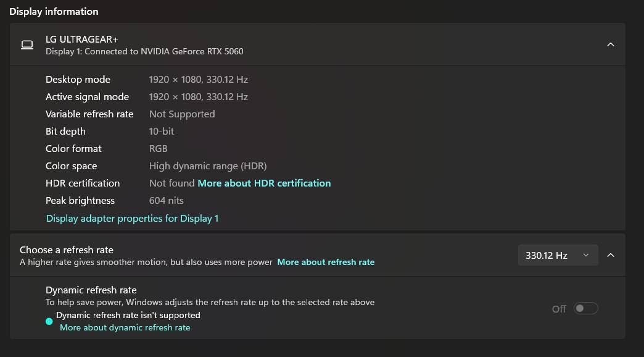Click the 10-bit Bit depth value
The image size is (644, 357).
(162, 132)
